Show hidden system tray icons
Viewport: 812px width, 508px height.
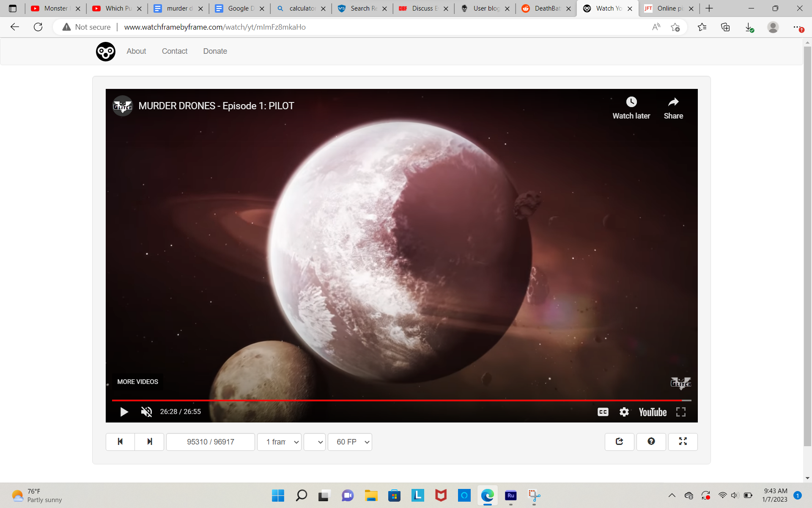tap(672, 495)
